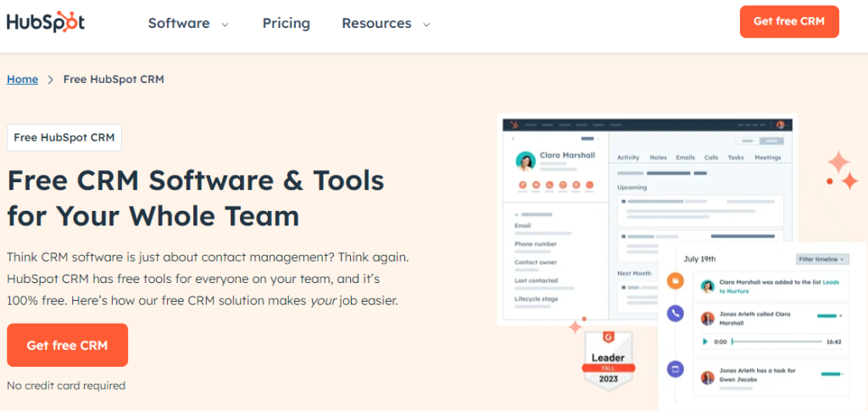Select the Tasks tab in the mockup
The width and height of the screenshot is (868, 411).
(x=736, y=158)
